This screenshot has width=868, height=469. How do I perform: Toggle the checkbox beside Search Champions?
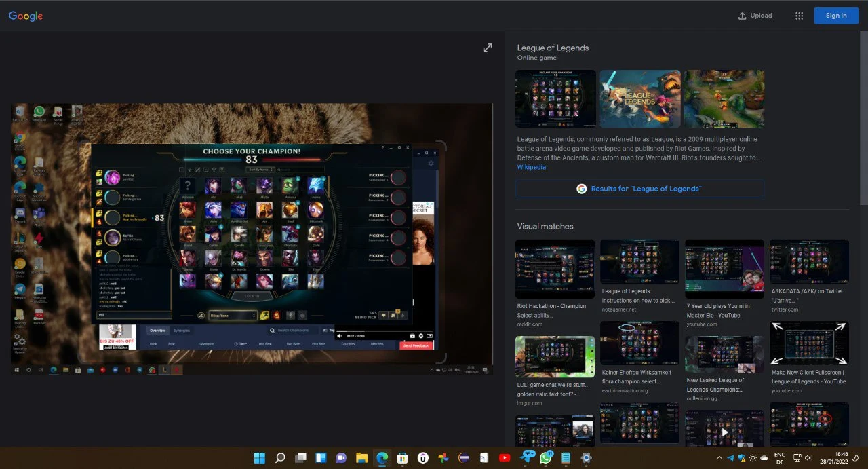[x=325, y=331]
